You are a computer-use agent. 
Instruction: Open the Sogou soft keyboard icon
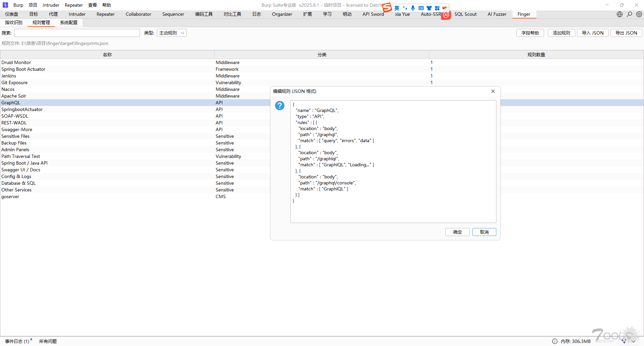tap(421, 8)
